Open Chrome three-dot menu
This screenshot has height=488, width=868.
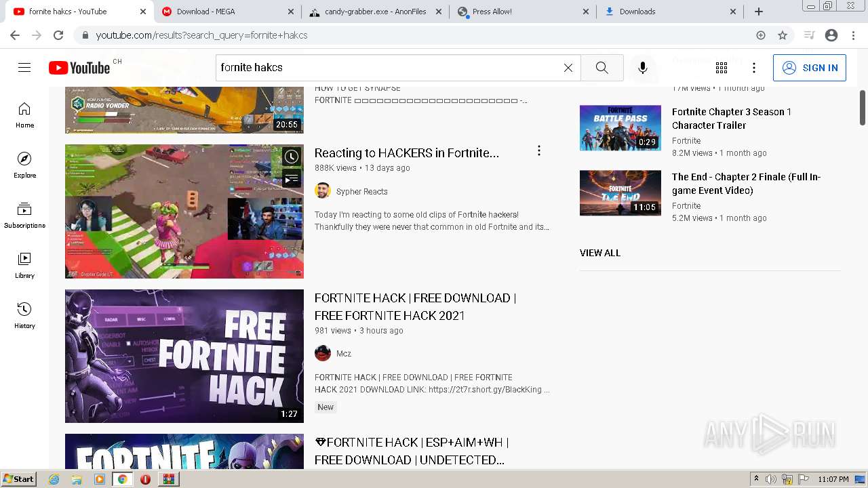point(854,35)
